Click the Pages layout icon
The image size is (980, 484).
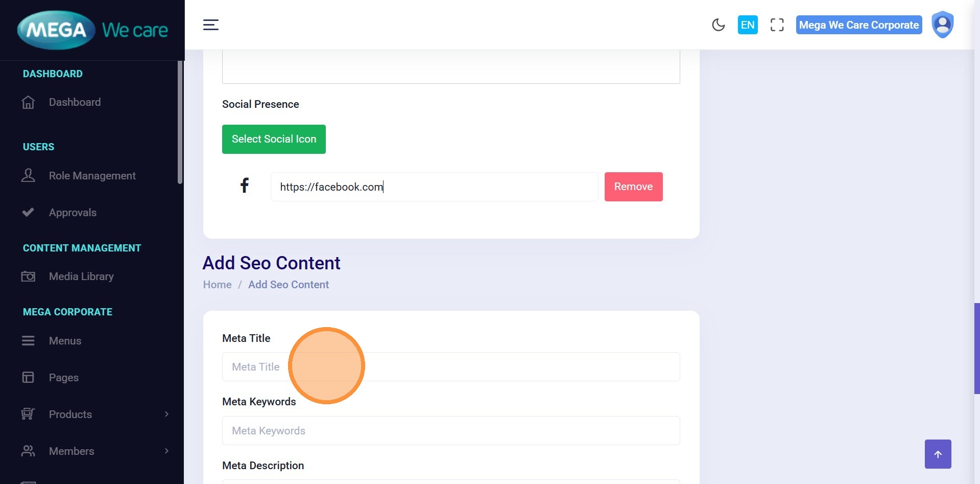28,378
